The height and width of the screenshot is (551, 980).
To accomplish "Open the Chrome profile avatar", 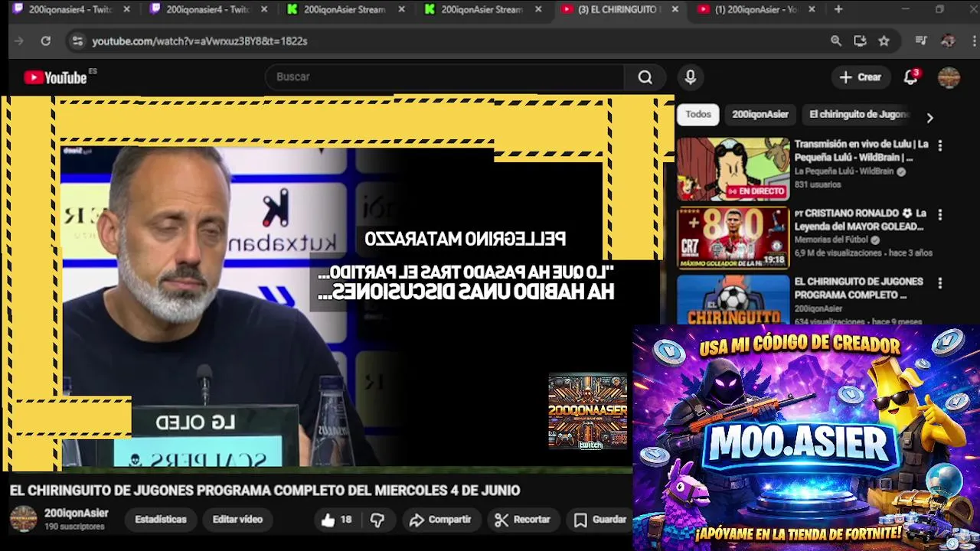I will pyautogui.click(x=948, y=41).
